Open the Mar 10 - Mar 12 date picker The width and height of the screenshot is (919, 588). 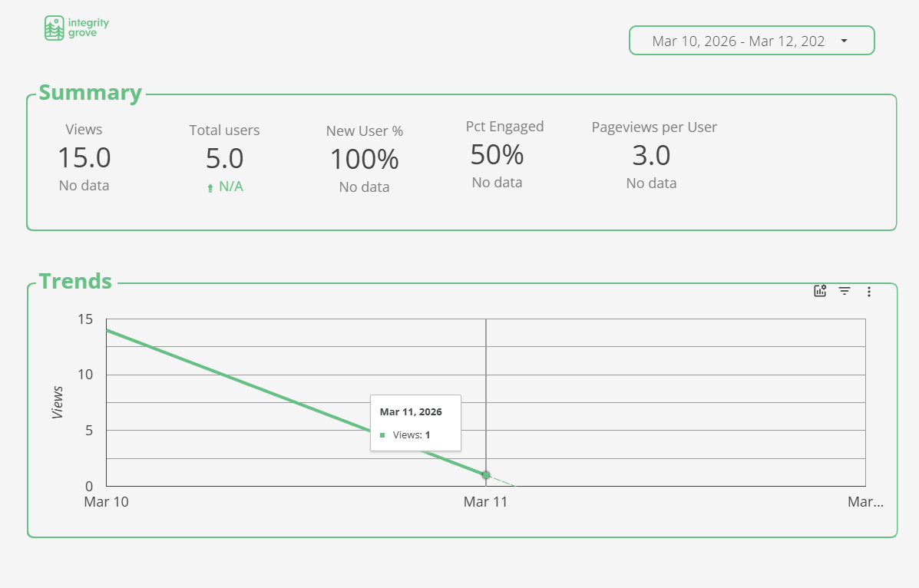click(x=738, y=41)
